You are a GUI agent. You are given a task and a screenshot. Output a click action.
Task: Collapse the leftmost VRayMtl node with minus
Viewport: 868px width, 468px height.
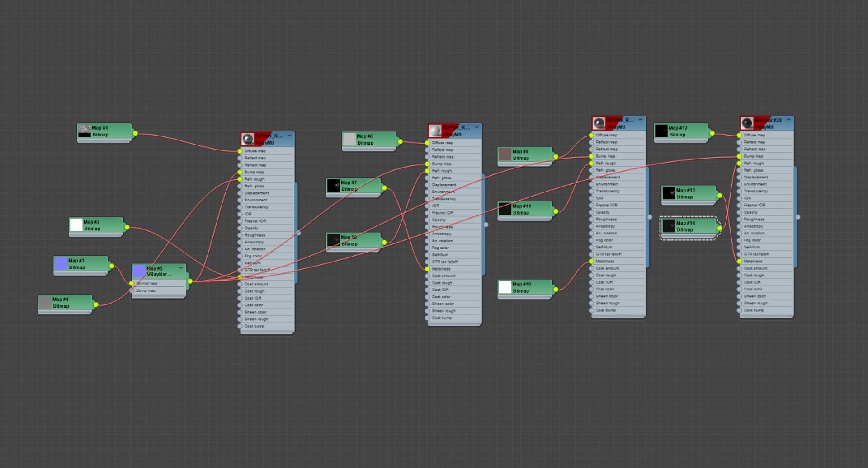click(289, 136)
